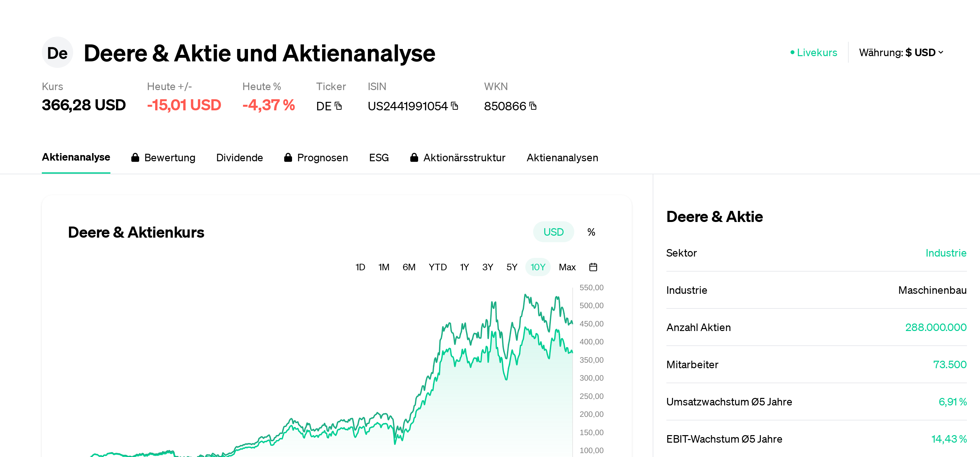
Task: Select the 10Y chart range
Action: (x=538, y=267)
